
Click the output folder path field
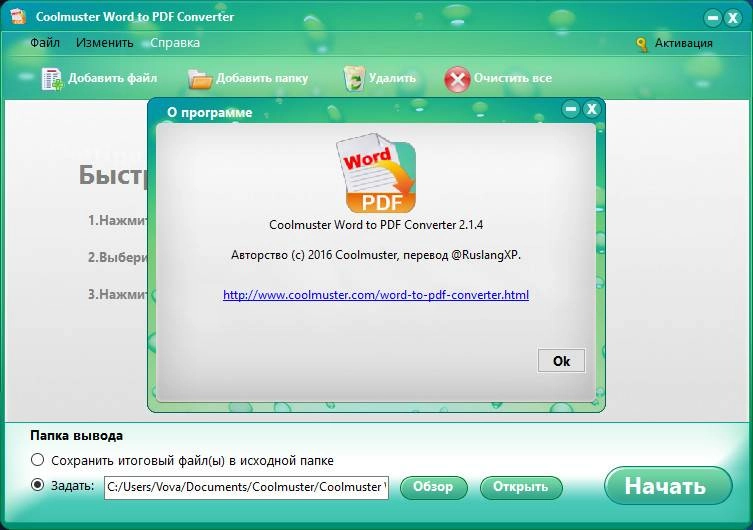[246, 487]
